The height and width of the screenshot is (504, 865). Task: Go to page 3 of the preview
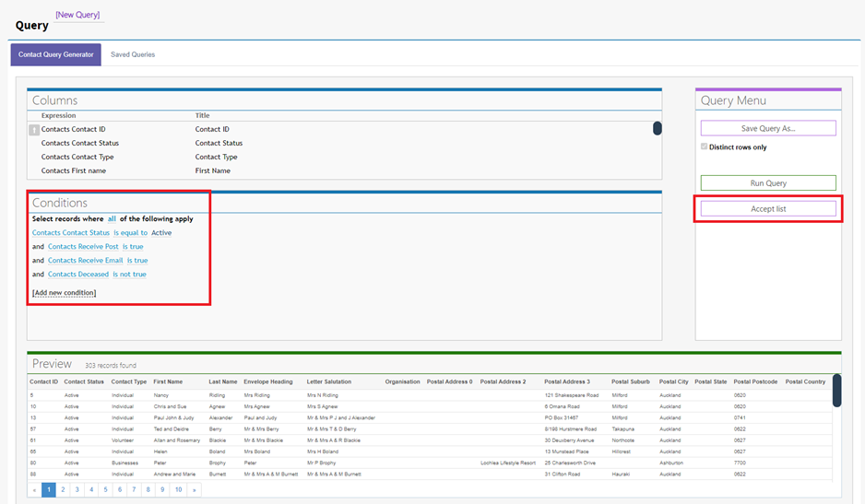(x=77, y=489)
